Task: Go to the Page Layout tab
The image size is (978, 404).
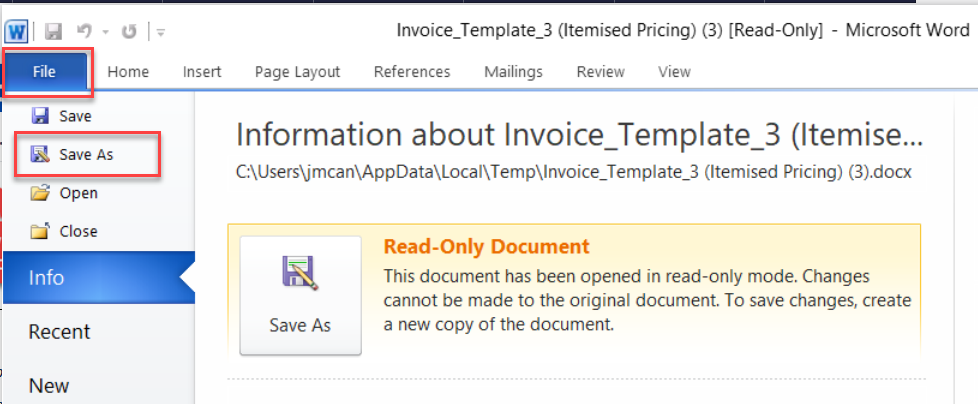Action: coord(297,72)
